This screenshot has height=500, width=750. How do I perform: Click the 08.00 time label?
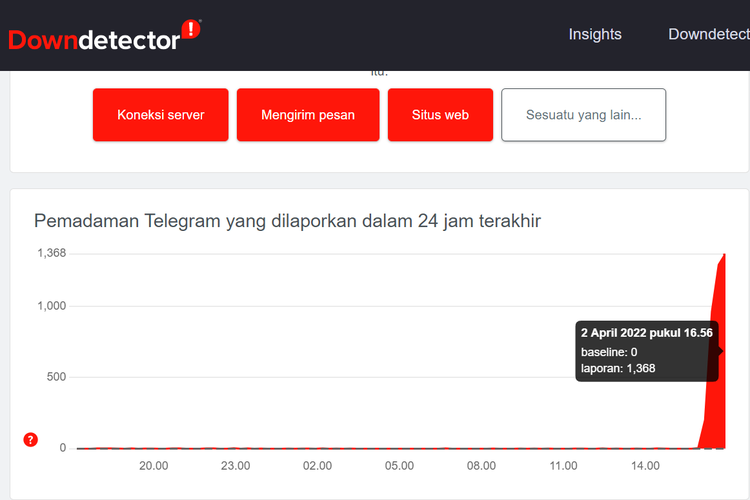pyautogui.click(x=481, y=466)
